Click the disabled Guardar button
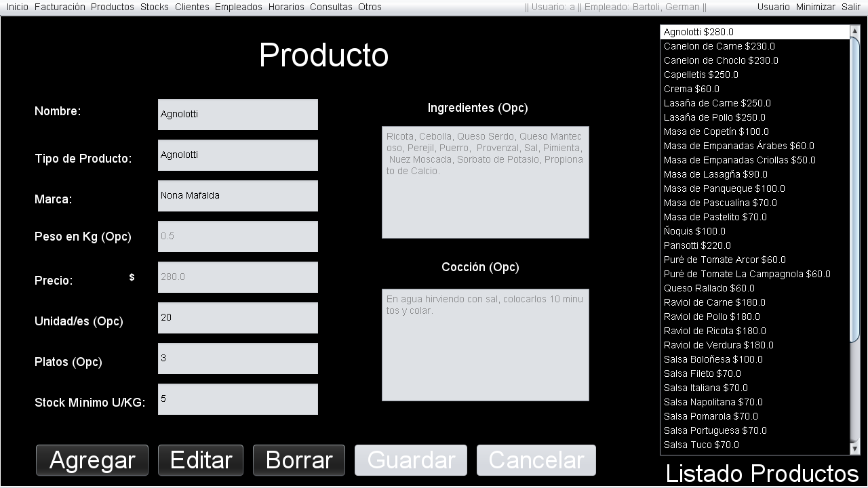Viewport: 868px width, 488px height. coord(410,460)
